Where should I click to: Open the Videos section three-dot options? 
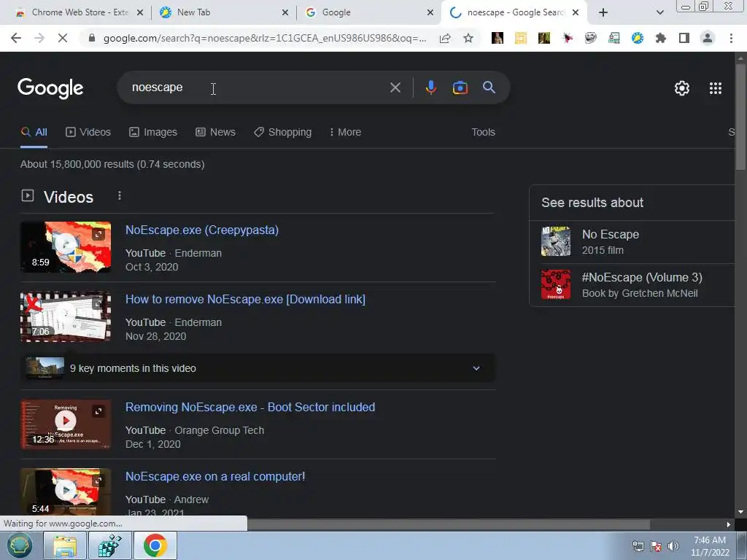click(x=120, y=195)
